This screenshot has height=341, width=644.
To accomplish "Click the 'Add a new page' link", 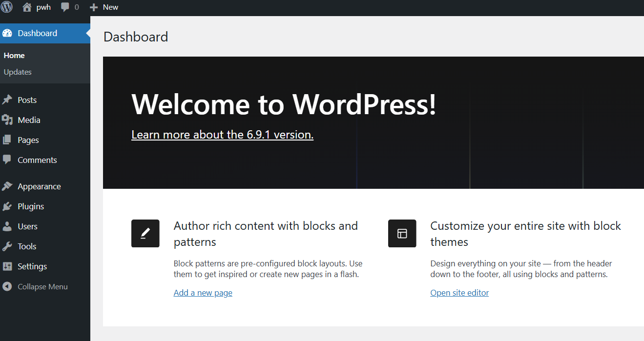I will (x=203, y=293).
